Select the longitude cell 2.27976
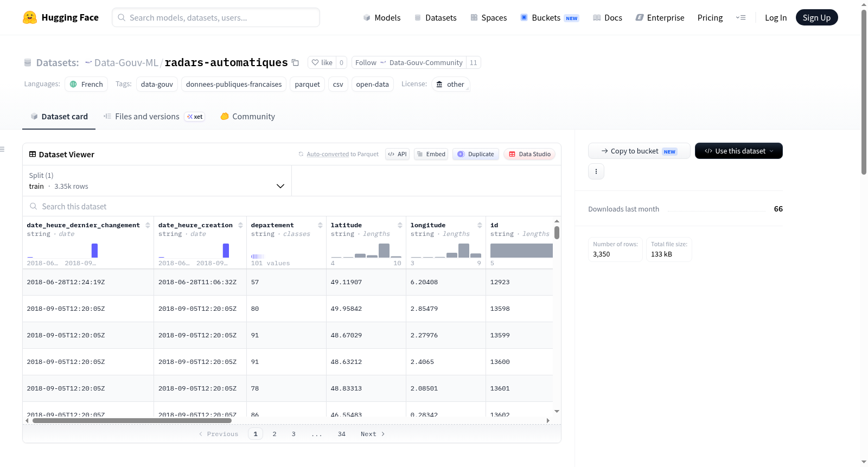This screenshot has width=868, height=467. [x=446, y=335]
